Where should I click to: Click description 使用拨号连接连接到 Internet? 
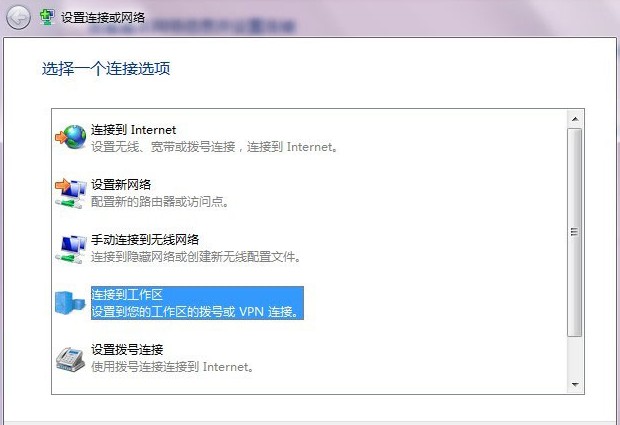[172, 367]
